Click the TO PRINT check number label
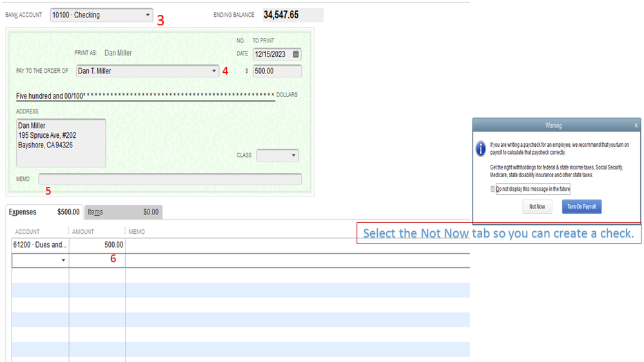 (x=263, y=41)
